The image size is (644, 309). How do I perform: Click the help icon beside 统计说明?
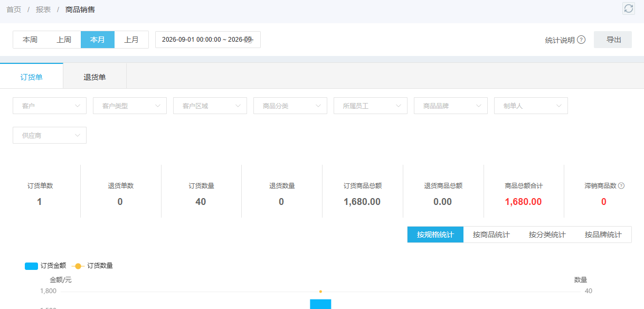coord(581,40)
